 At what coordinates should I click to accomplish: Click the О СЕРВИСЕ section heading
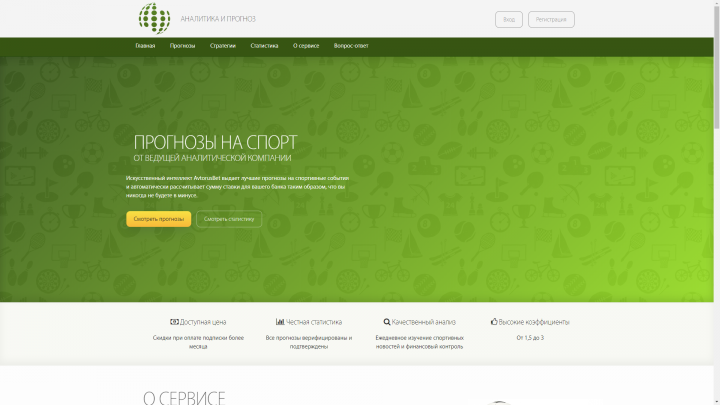(x=184, y=398)
